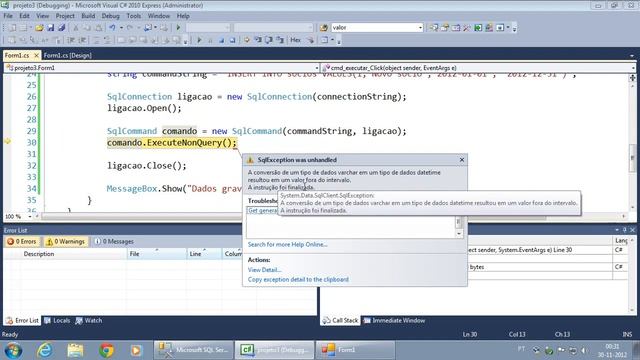Sort the Error List by the Description column

(72, 254)
